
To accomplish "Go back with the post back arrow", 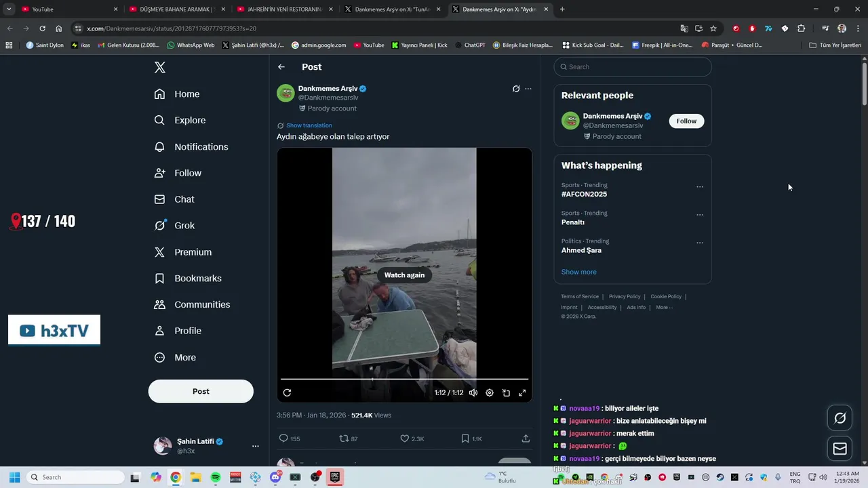I will [281, 67].
